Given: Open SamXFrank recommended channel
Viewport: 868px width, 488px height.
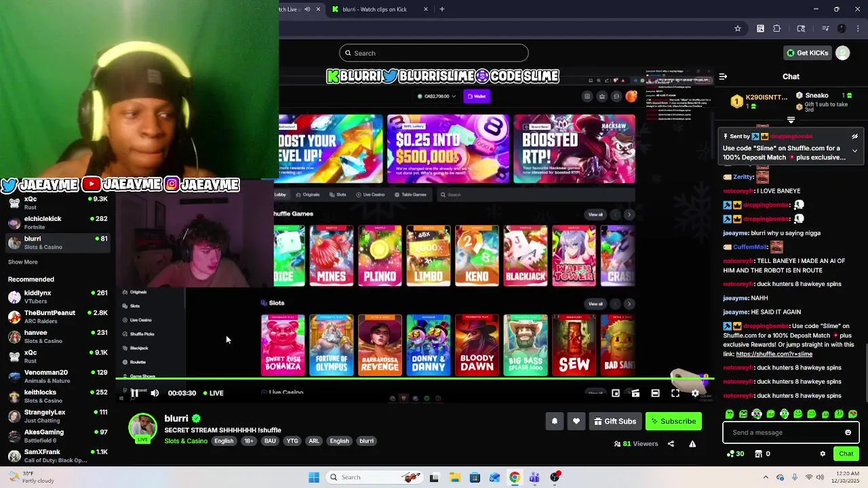Looking at the screenshot, I should pyautogui.click(x=58, y=455).
